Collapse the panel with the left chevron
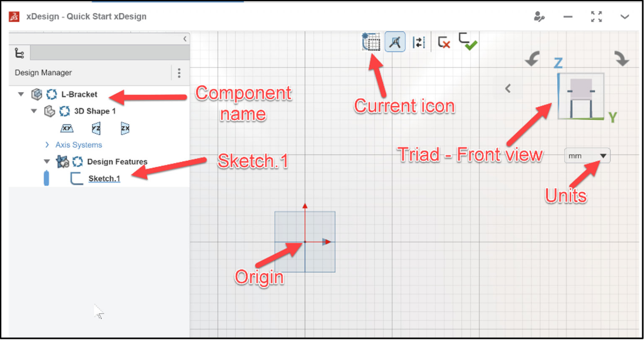The height and width of the screenshot is (340, 644). coord(185,38)
